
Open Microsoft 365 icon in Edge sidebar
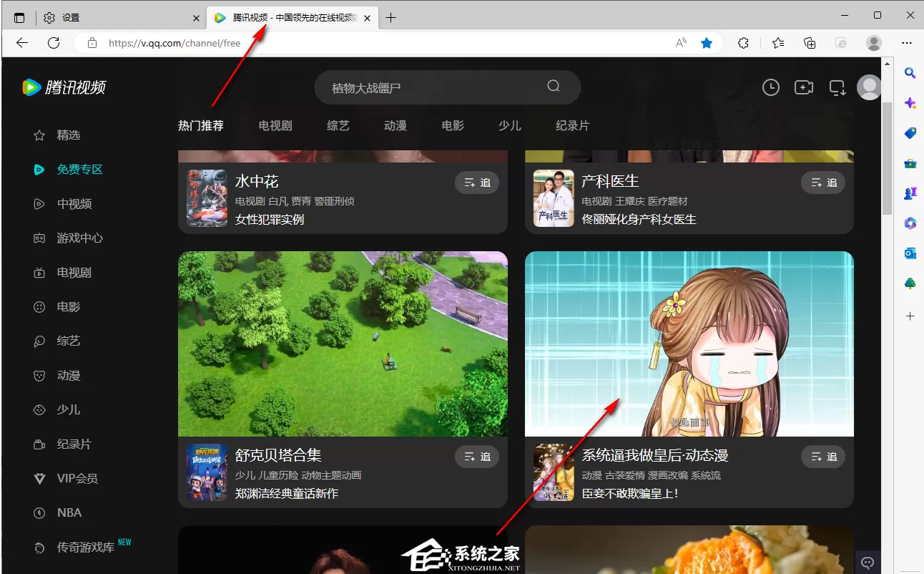(x=910, y=223)
